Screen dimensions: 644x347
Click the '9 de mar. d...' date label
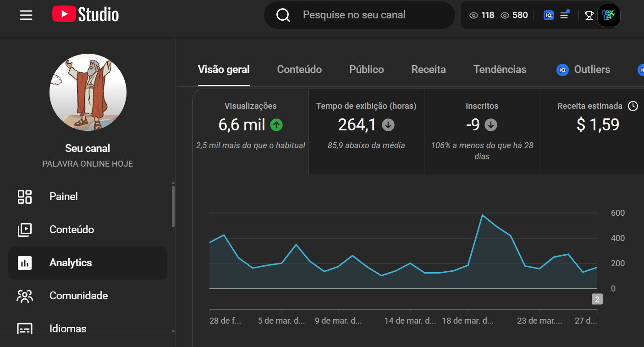pos(339,321)
